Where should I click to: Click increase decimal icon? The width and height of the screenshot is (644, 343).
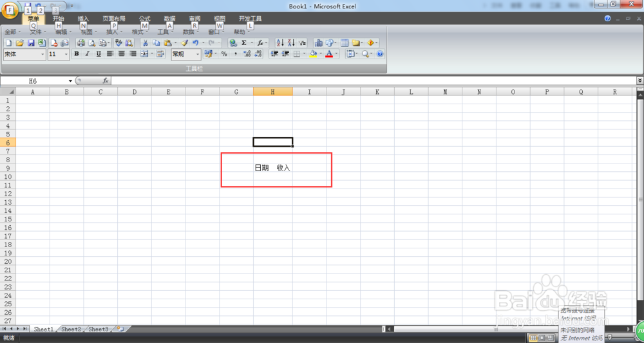[x=247, y=54]
